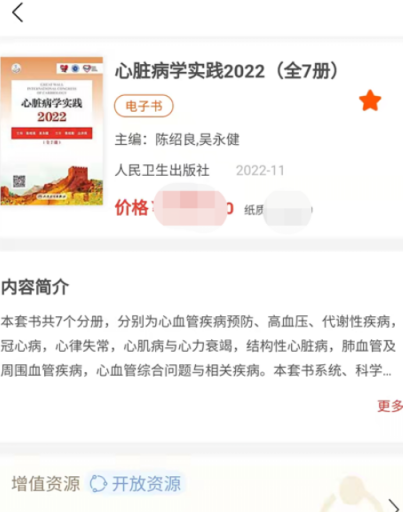Toggle the orange favorite star
This screenshot has height=512, width=404.
(370, 100)
